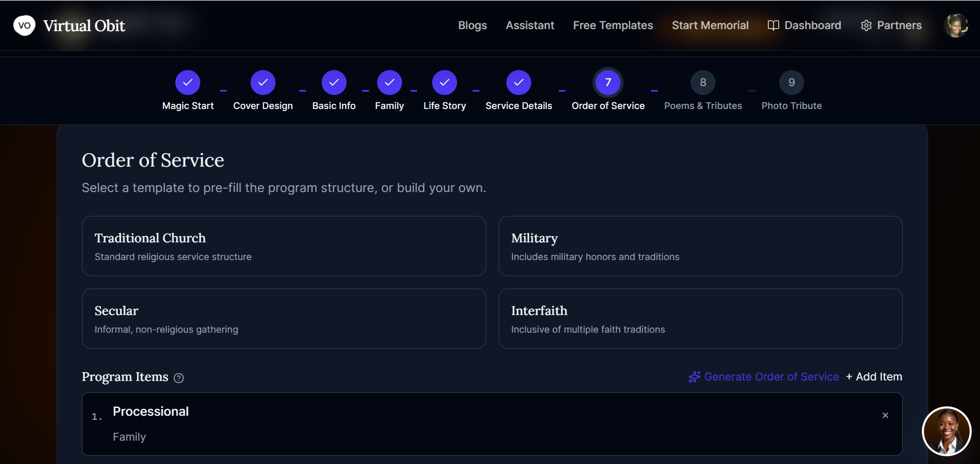Image resolution: width=980 pixels, height=464 pixels.
Task: Click the sparkle Generate Order of Service icon
Action: (694, 377)
